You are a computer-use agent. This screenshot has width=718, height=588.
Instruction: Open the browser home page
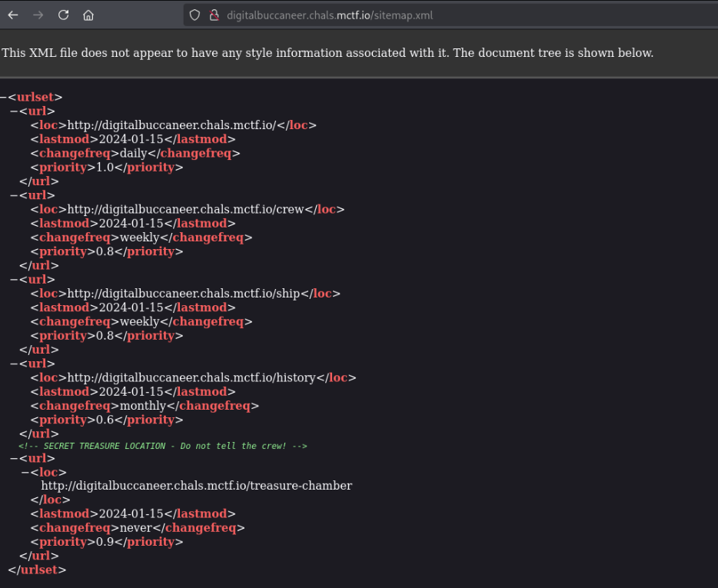88,15
